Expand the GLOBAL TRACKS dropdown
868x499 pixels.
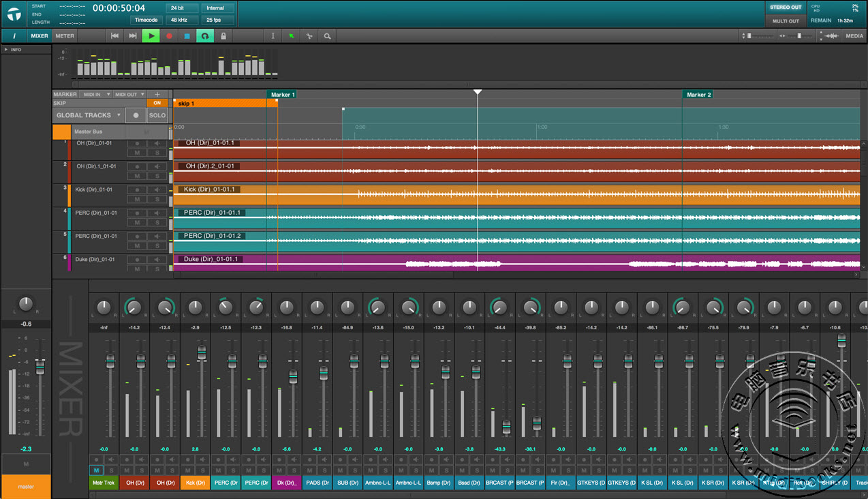coord(118,115)
